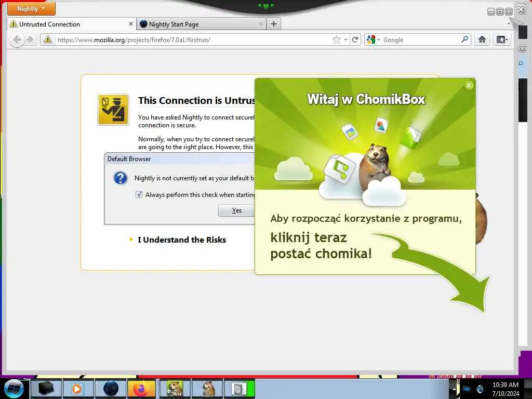Viewport: 532px width, 399px height.
Task: Open Firefox from the taskbar
Action: [x=141, y=389]
